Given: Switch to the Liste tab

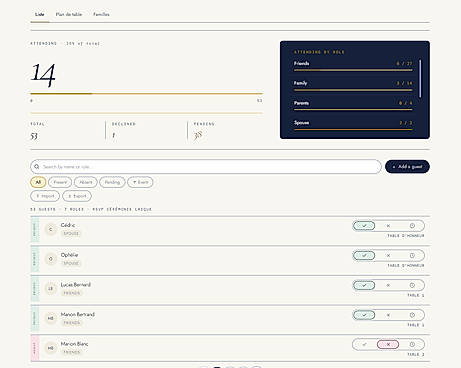Looking at the screenshot, I should click(x=40, y=14).
